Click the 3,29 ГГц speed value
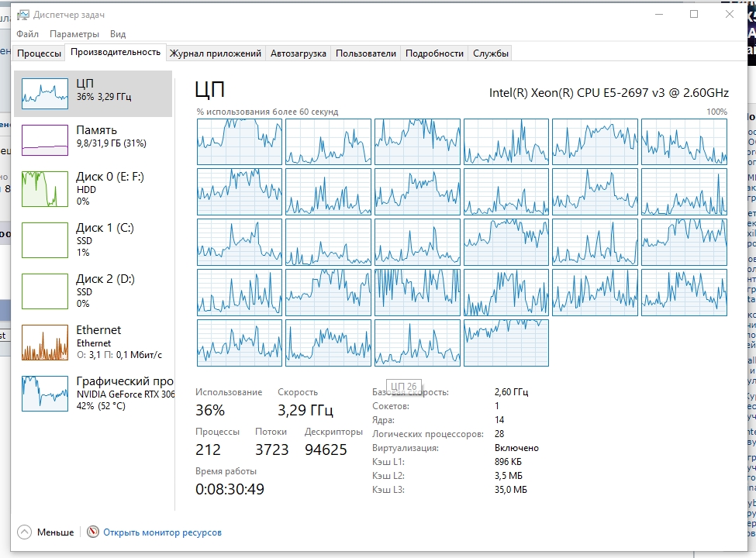Image resolution: width=756 pixels, height=558 pixels. (306, 410)
